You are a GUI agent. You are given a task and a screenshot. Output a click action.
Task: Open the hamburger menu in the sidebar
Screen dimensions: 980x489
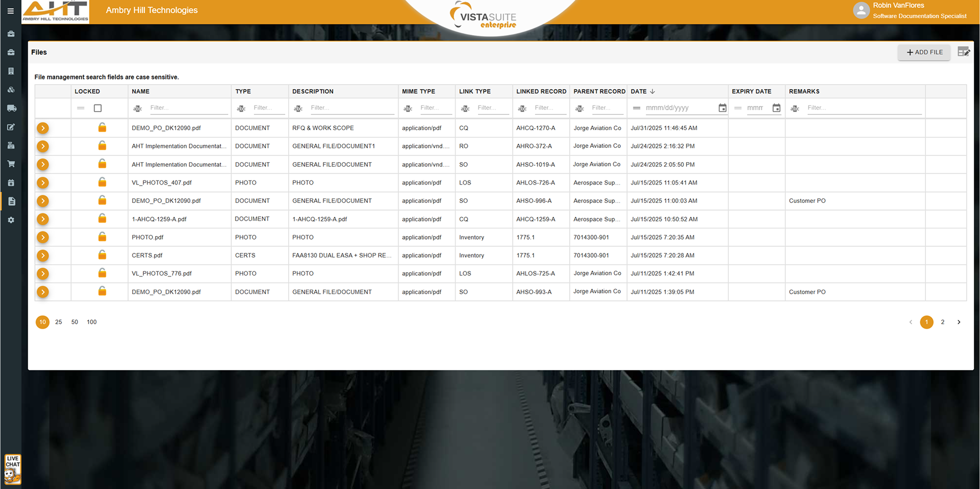(x=10, y=11)
